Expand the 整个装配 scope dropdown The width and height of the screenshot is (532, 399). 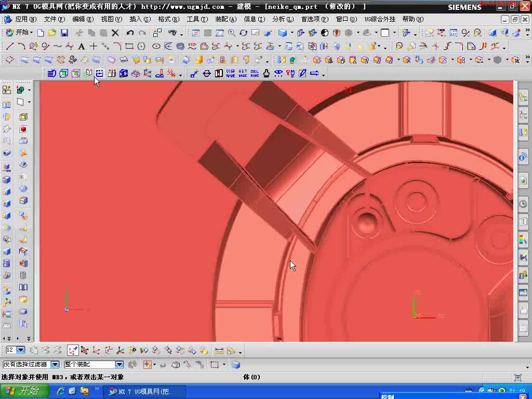pyautogui.click(x=119, y=364)
